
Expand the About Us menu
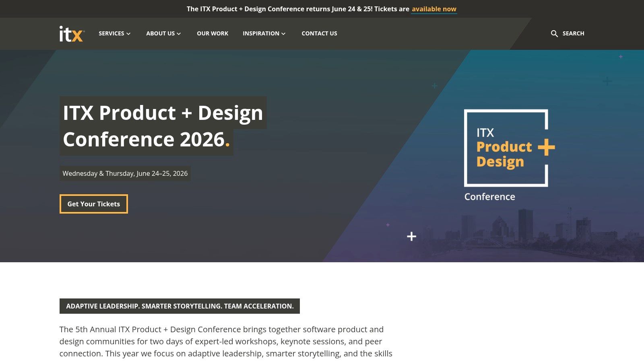tap(163, 33)
